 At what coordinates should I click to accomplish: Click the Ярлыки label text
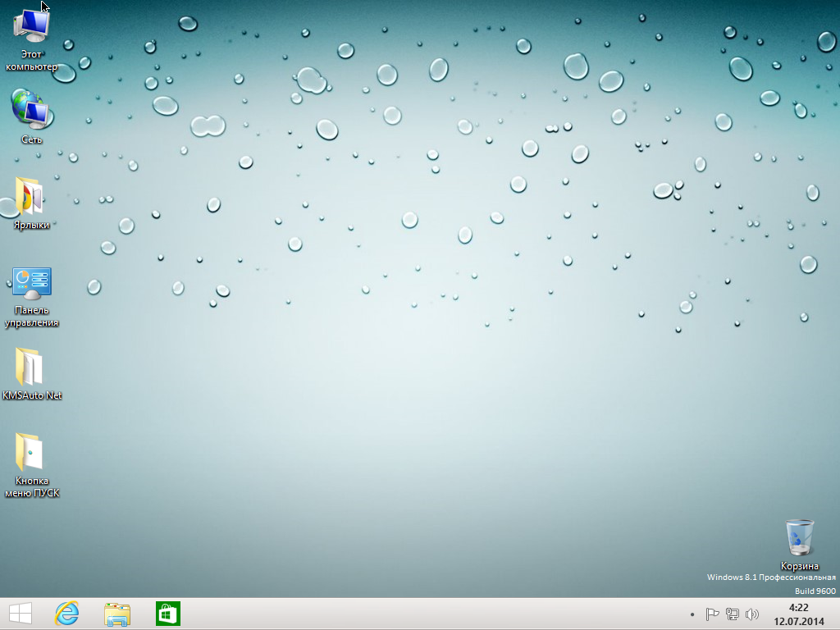(32, 225)
